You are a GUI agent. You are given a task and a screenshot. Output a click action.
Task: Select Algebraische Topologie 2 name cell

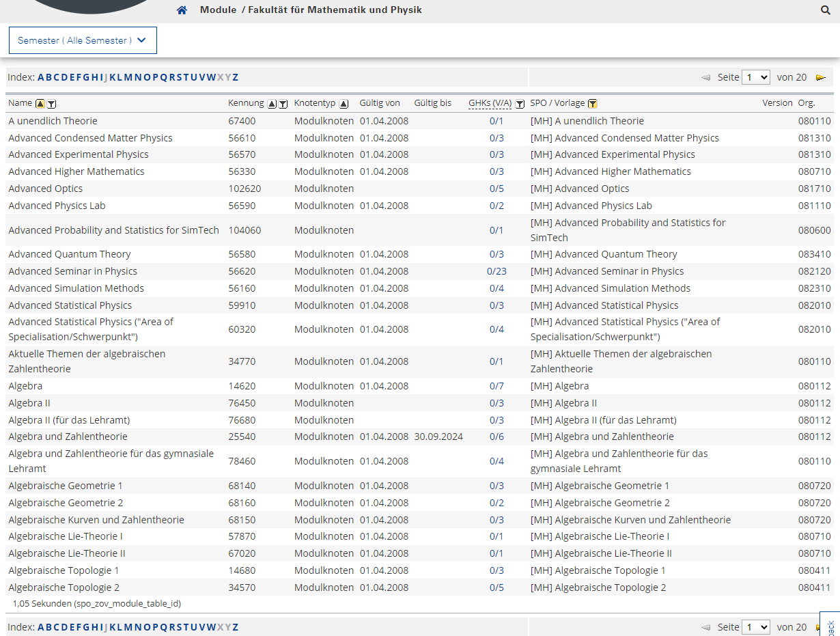point(64,587)
